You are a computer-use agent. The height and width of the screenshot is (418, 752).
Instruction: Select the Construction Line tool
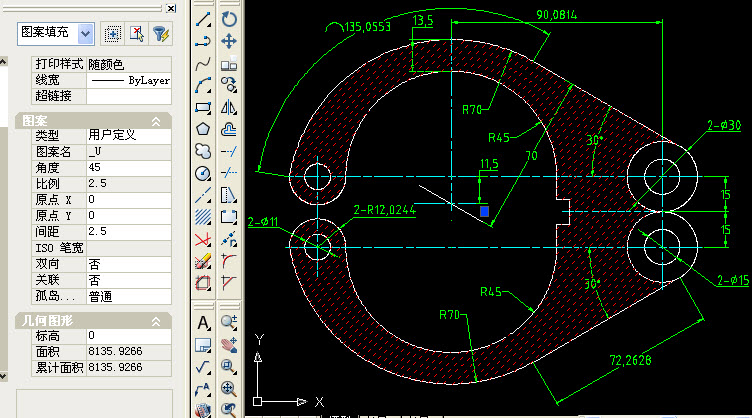[203, 196]
